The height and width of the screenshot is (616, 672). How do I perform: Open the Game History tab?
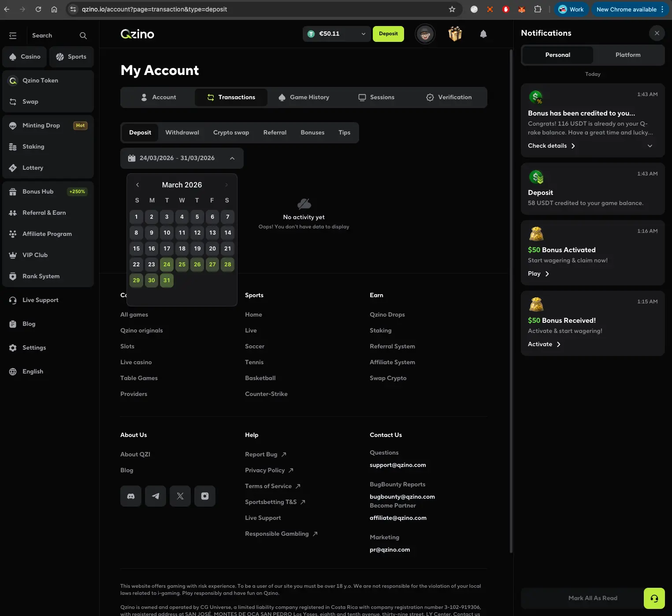coord(304,97)
